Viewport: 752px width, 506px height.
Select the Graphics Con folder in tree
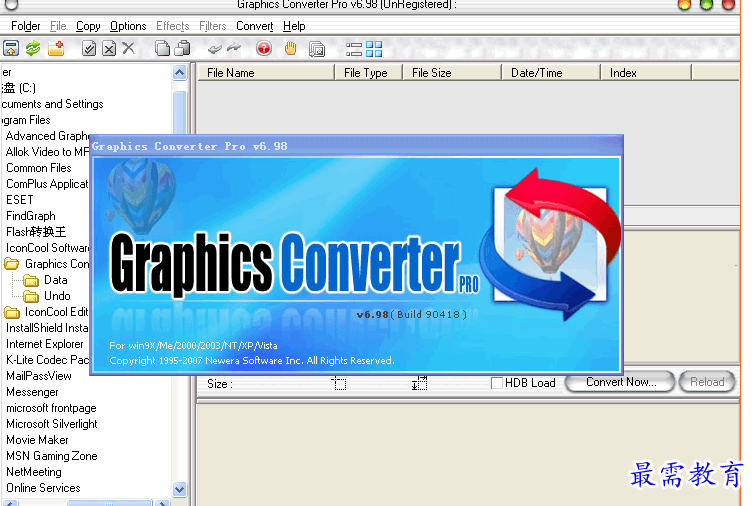(x=57, y=264)
